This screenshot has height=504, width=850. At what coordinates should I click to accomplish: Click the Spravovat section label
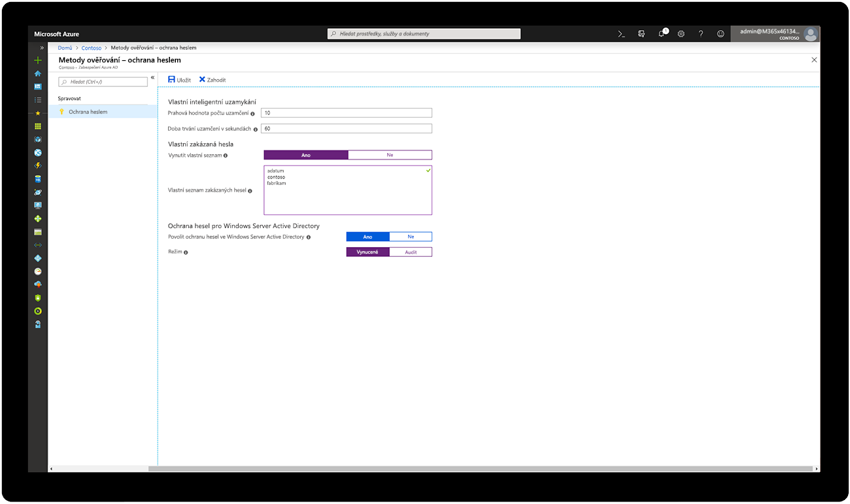tap(69, 99)
